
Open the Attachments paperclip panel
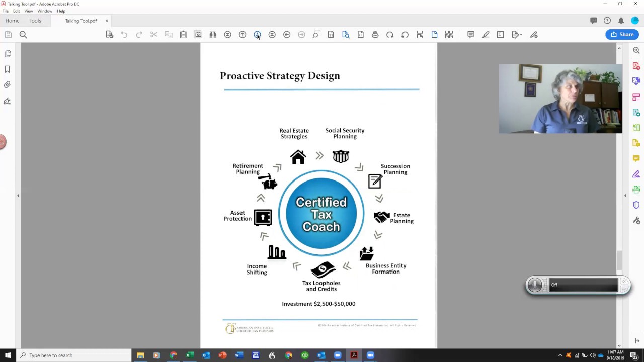pos(8,85)
